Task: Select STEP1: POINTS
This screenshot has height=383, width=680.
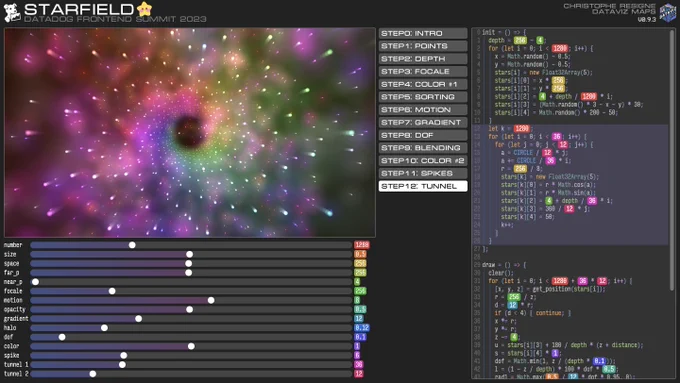Action: (x=423, y=46)
